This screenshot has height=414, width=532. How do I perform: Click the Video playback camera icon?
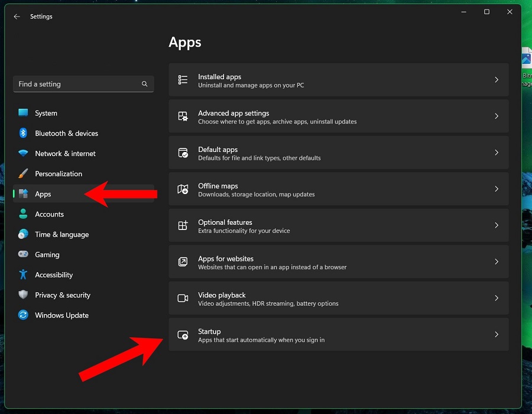click(x=183, y=298)
